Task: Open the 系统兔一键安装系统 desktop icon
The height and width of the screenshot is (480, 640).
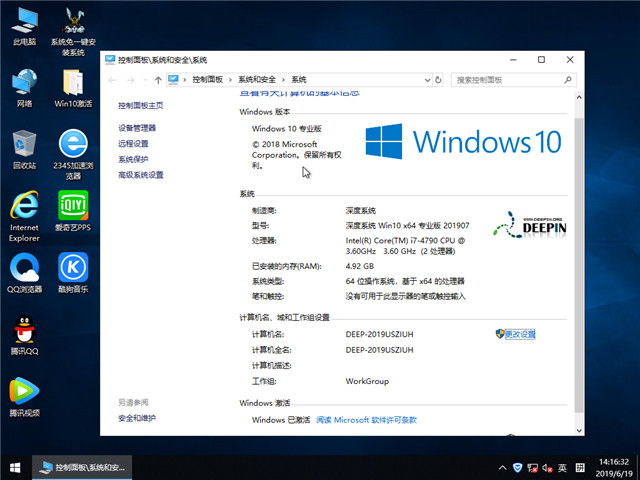Action: (73, 32)
